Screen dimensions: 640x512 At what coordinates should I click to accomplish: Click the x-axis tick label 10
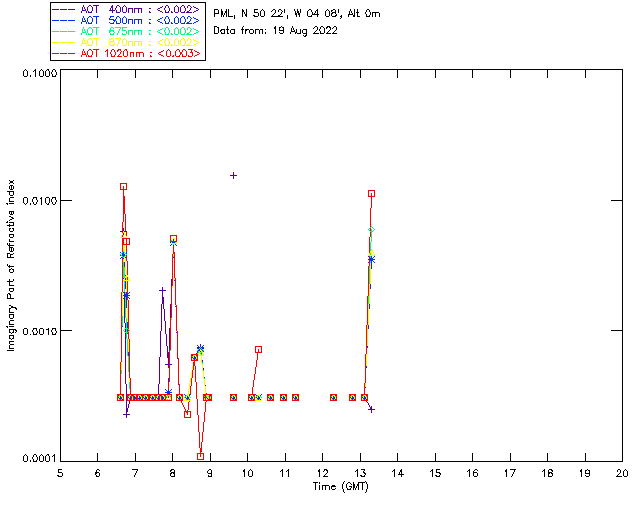tap(247, 473)
